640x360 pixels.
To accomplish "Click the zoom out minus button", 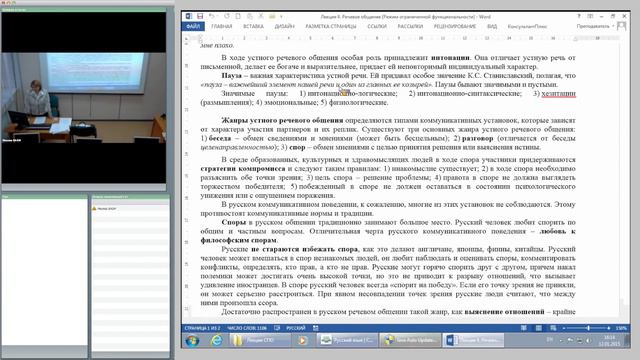I will (x=564, y=328).
